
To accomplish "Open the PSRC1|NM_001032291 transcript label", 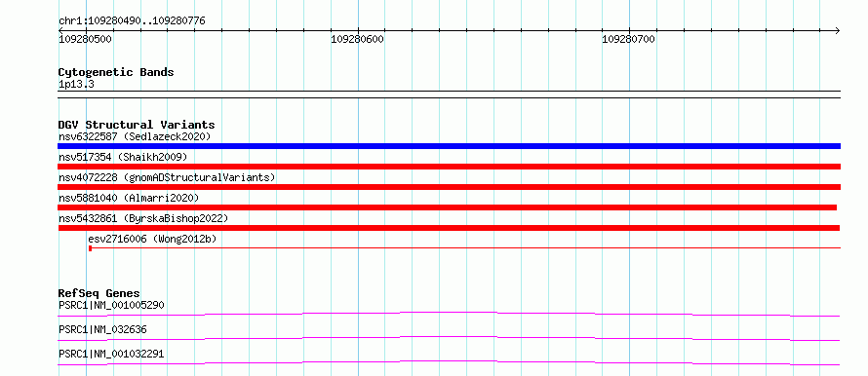I will [x=111, y=354].
